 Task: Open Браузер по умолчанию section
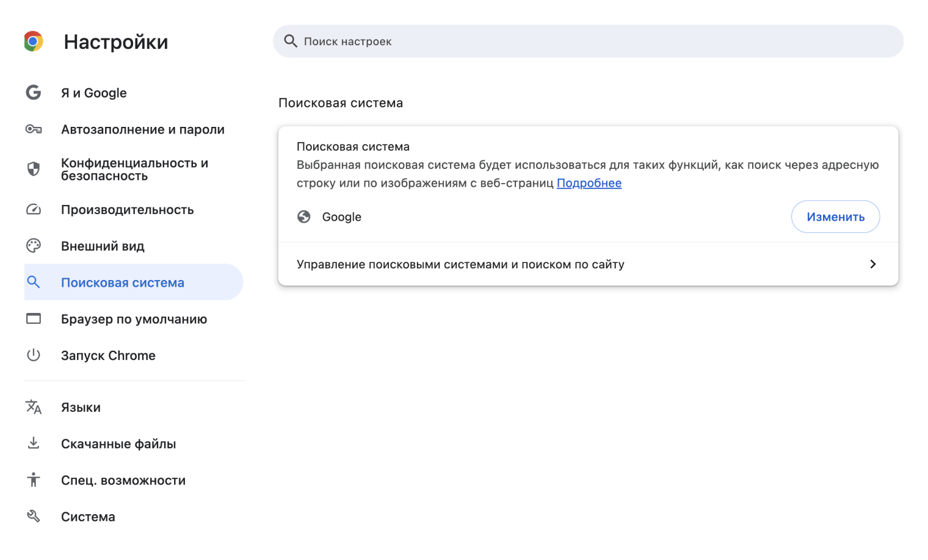[x=134, y=318]
